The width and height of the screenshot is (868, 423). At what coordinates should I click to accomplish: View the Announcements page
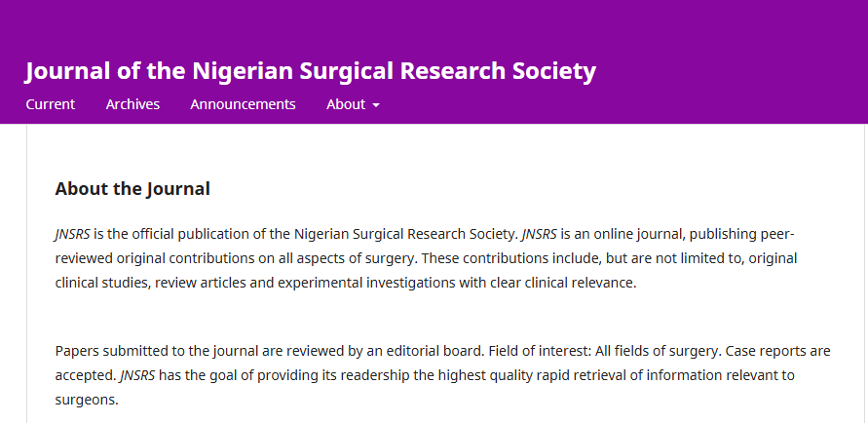243,104
